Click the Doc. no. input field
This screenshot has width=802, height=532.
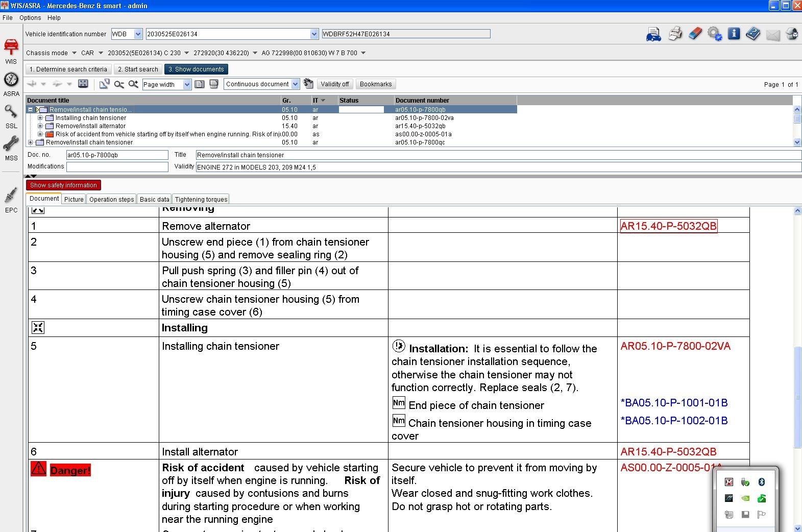(x=117, y=155)
